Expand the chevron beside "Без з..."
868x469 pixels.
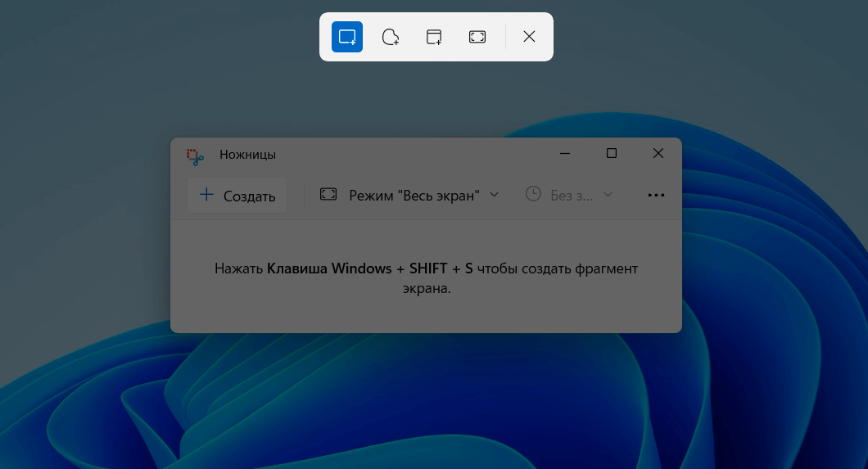pyautogui.click(x=608, y=195)
